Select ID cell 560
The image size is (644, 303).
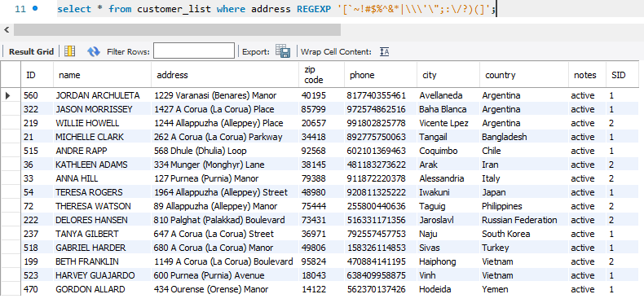point(37,95)
